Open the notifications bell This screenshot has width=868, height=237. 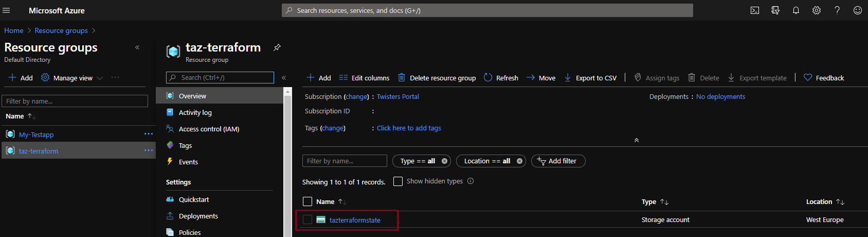coord(796,10)
